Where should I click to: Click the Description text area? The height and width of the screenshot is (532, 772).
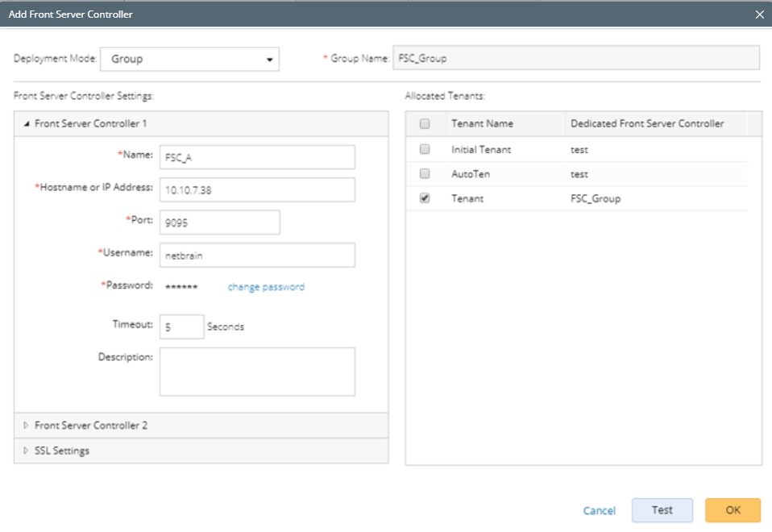257,372
